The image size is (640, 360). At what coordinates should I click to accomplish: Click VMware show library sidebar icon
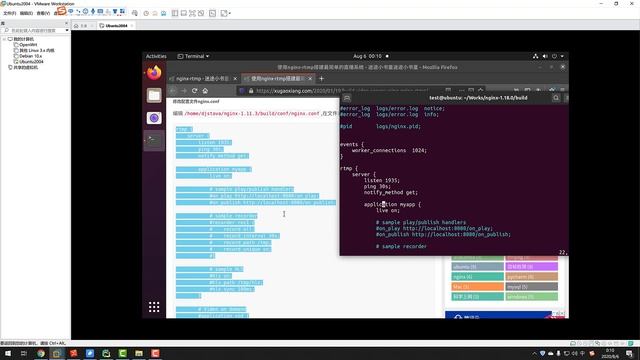tap(175, 13)
